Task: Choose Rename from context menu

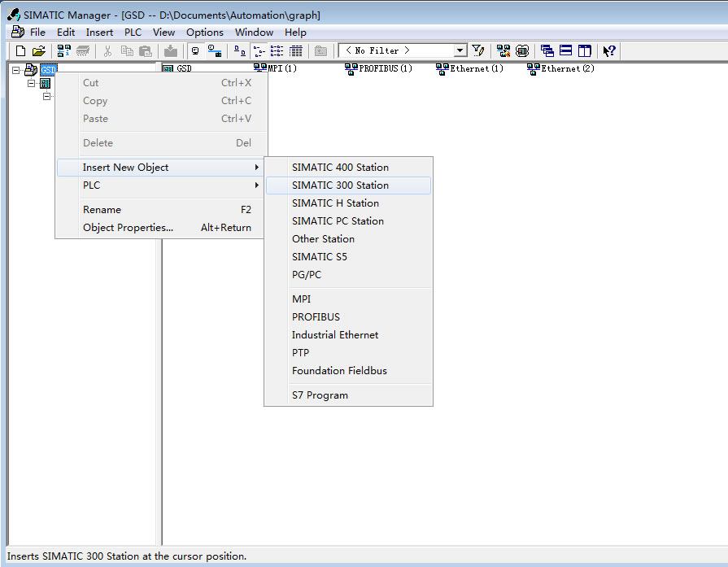Action: click(x=159, y=209)
